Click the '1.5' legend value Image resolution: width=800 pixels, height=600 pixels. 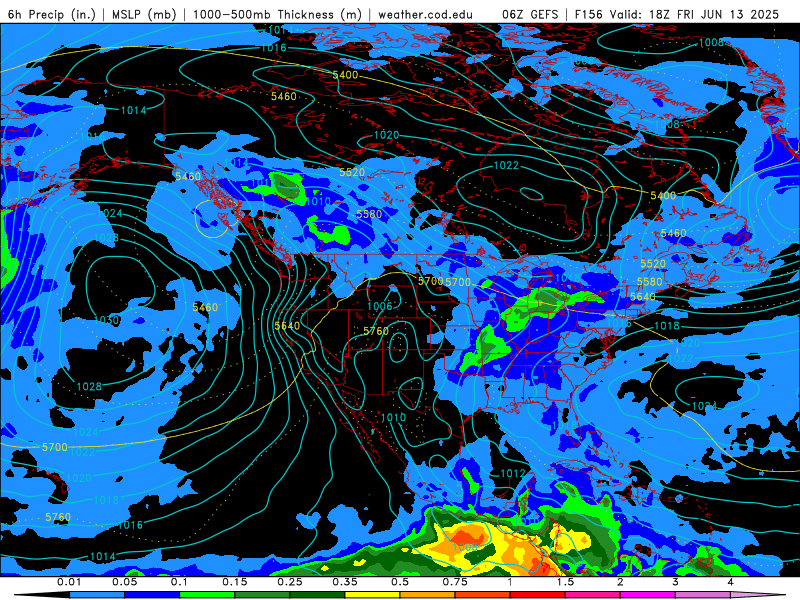(565, 582)
